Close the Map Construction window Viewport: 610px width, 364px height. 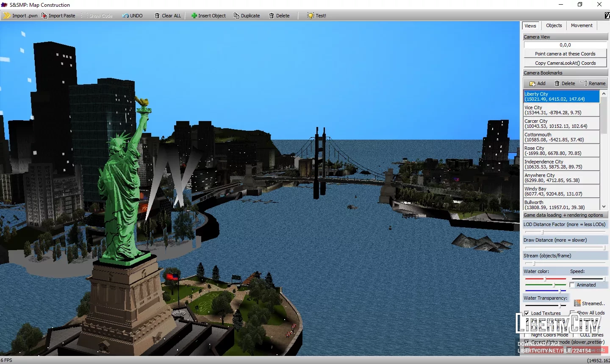click(599, 5)
